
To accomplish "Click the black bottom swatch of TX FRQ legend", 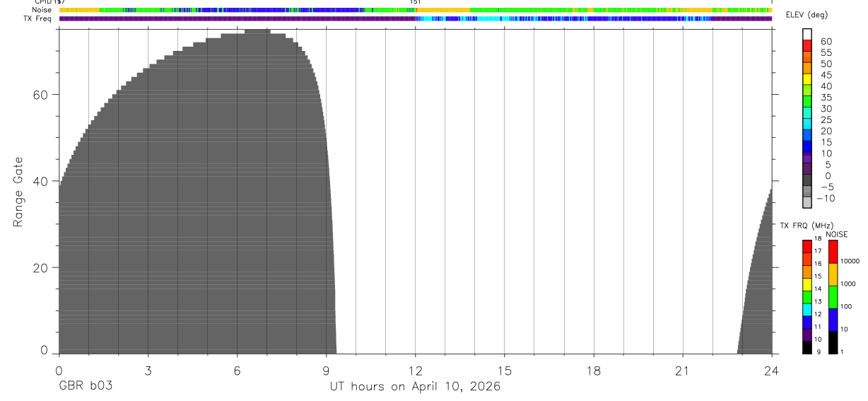I will [x=807, y=347].
